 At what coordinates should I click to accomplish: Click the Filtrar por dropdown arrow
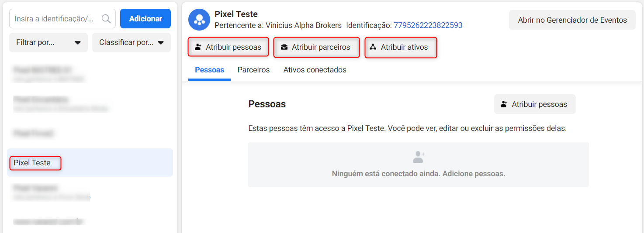78,43
